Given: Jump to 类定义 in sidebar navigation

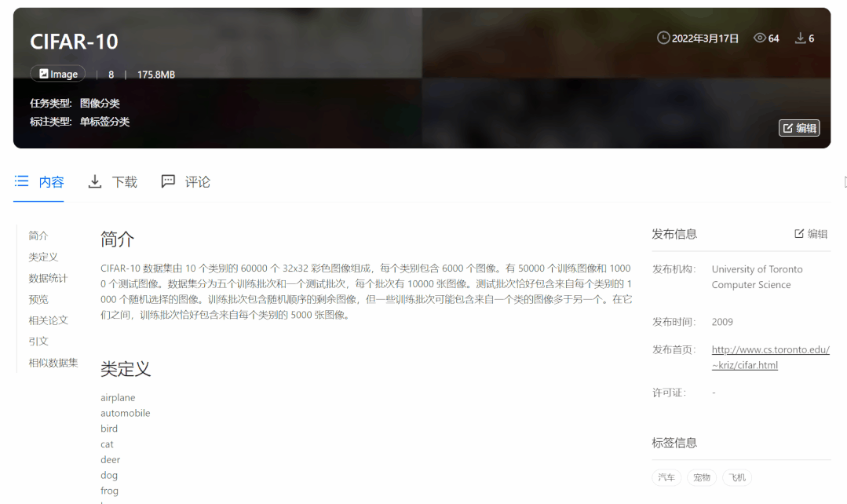Looking at the screenshot, I should (43, 257).
